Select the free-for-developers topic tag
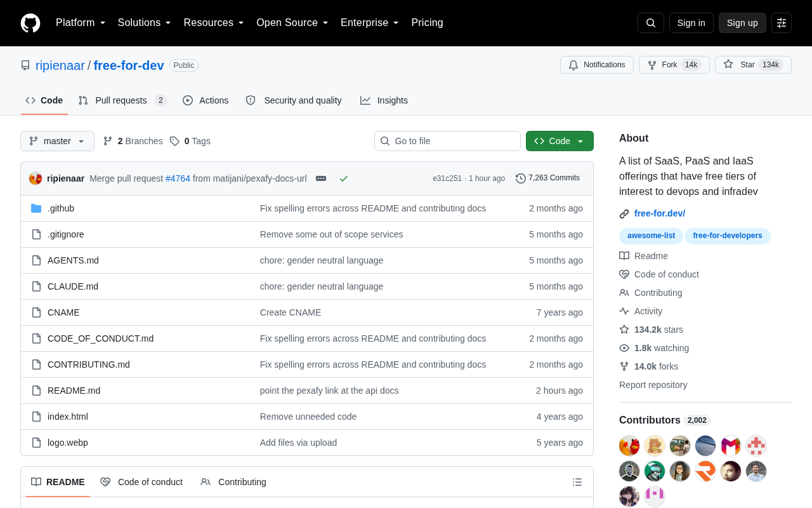 pyautogui.click(x=728, y=236)
